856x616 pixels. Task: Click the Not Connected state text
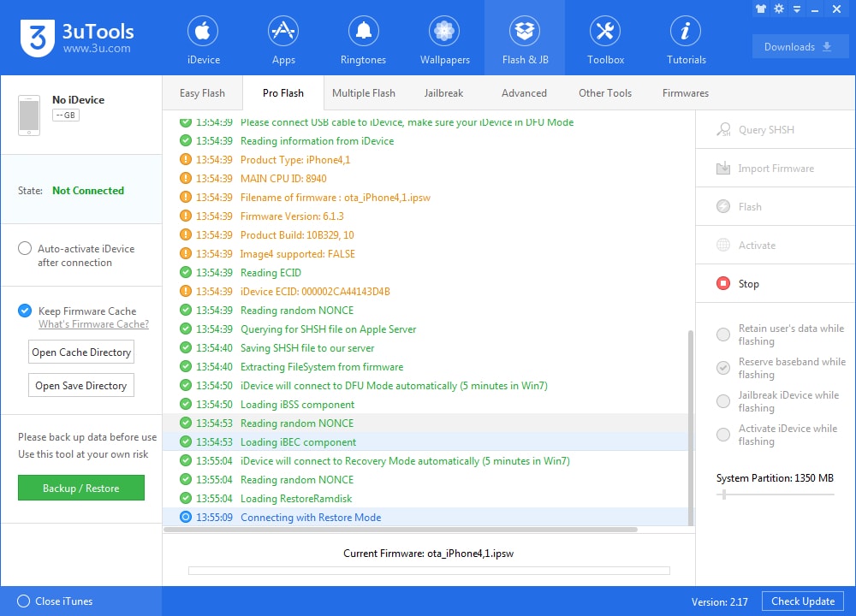point(88,191)
